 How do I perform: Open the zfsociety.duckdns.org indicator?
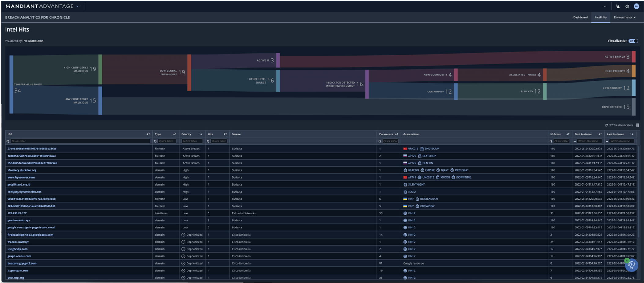[x=22, y=170]
